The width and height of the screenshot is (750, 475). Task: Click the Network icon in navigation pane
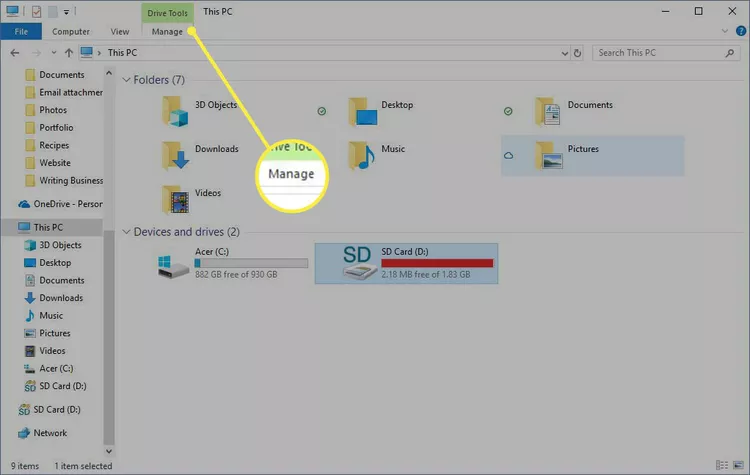[24, 433]
